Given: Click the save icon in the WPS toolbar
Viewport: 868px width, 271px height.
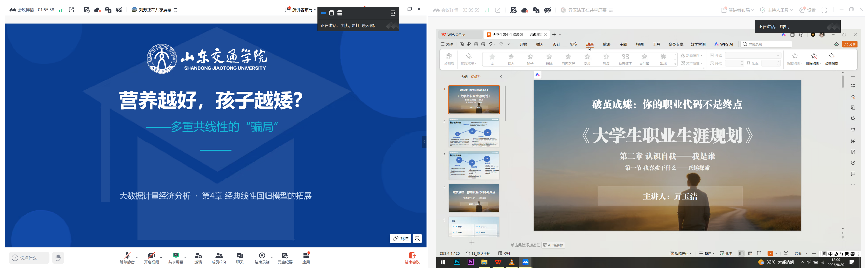Looking at the screenshot, I should pyautogui.click(x=462, y=44).
